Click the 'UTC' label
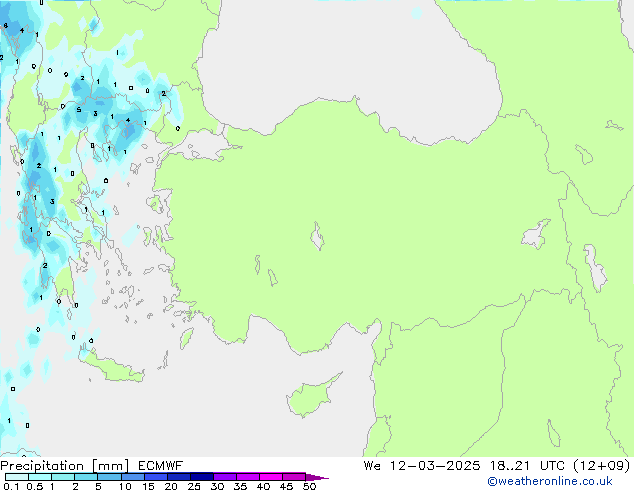634x490 pixels. pos(552,466)
